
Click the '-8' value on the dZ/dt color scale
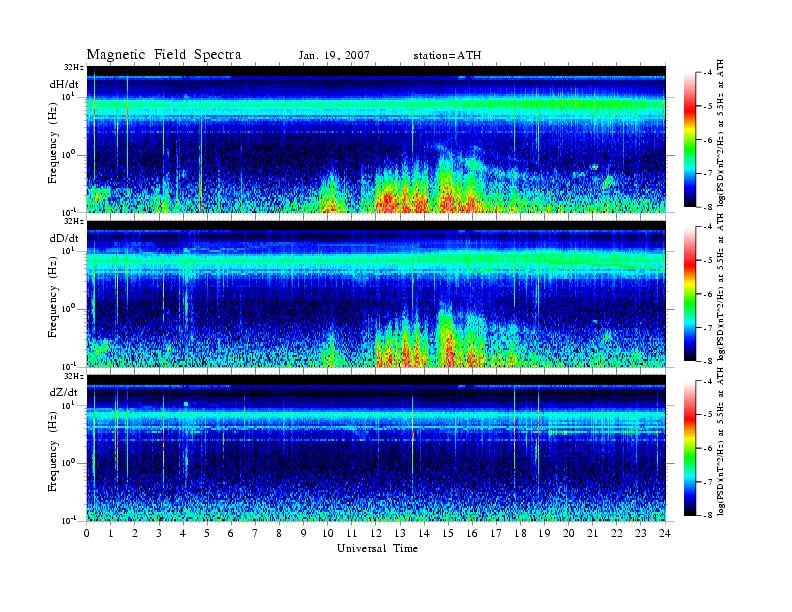pyautogui.click(x=708, y=515)
